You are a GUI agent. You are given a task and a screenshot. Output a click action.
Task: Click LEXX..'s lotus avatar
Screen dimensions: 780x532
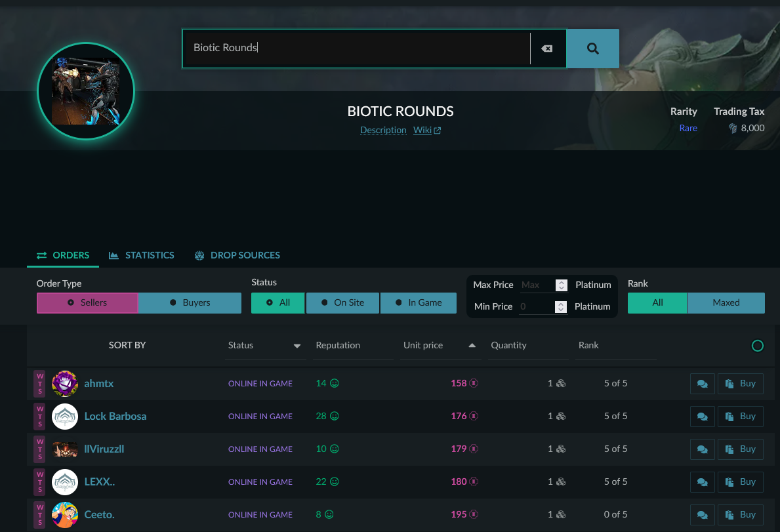65,481
